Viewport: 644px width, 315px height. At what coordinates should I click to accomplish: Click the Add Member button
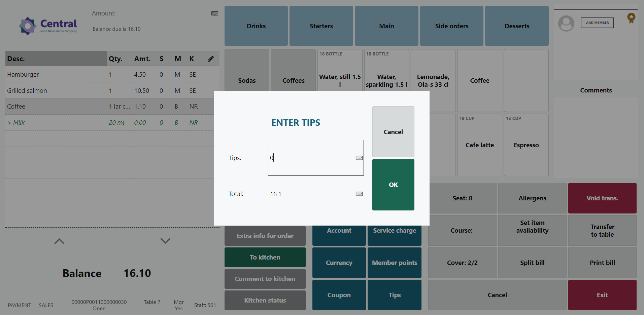point(597,23)
